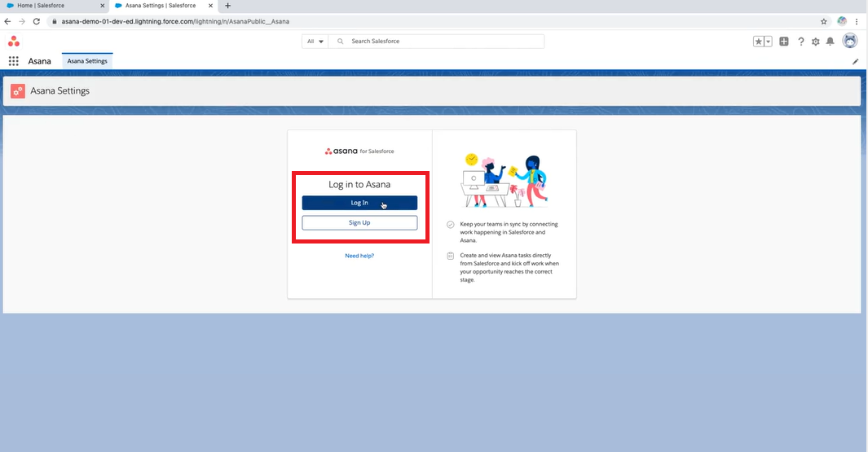Screen dimensions: 868x452
Task: Close the Asana Settings | Salesforce tab
Action: [210, 6]
